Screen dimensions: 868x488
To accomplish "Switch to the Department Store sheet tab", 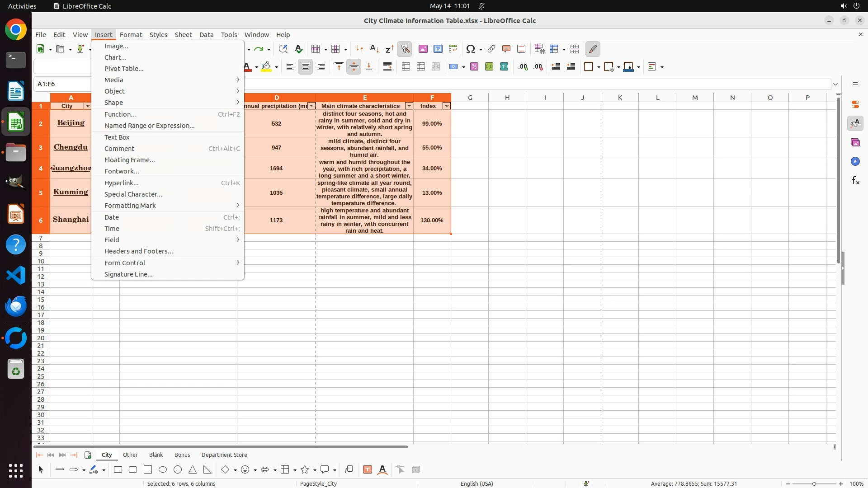I will point(224,455).
